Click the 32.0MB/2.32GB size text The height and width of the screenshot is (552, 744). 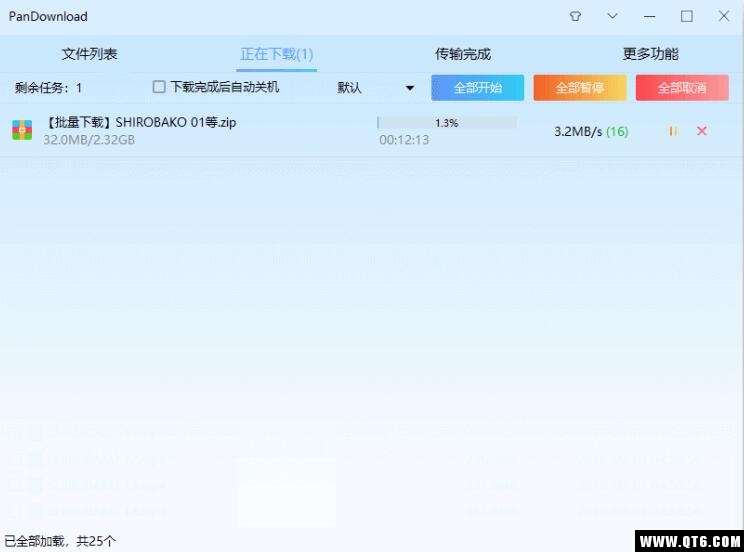pyautogui.click(x=89, y=140)
